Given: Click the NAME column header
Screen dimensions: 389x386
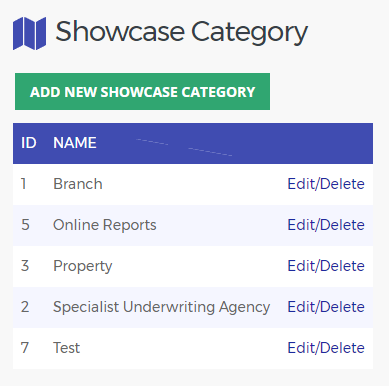Looking at the screenshot, I should (x=75, y=143).
